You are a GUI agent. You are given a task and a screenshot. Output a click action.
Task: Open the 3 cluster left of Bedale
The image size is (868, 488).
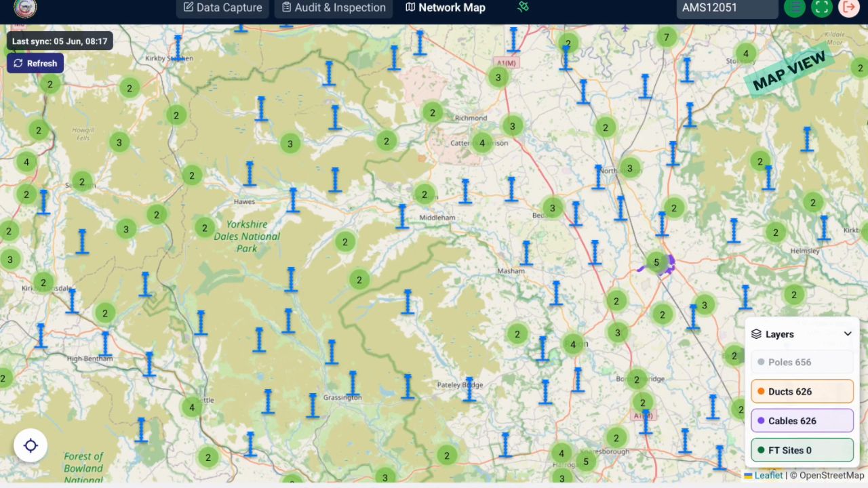553,208
